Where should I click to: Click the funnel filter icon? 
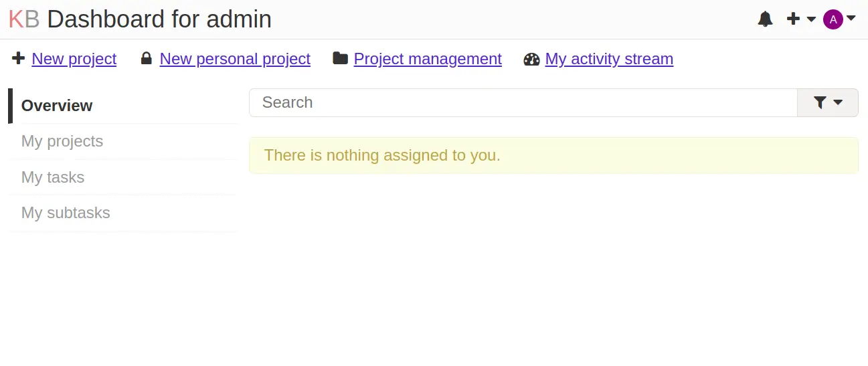pos(820,102)
